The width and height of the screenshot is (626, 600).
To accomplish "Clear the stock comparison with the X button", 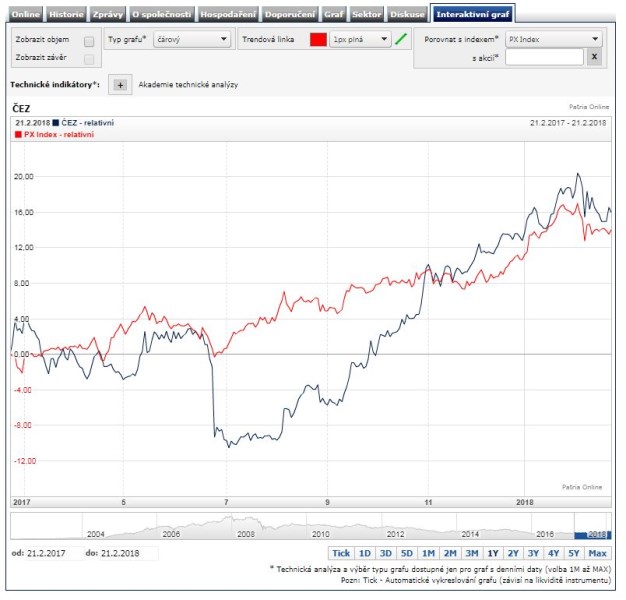I will tap(593, 58).
